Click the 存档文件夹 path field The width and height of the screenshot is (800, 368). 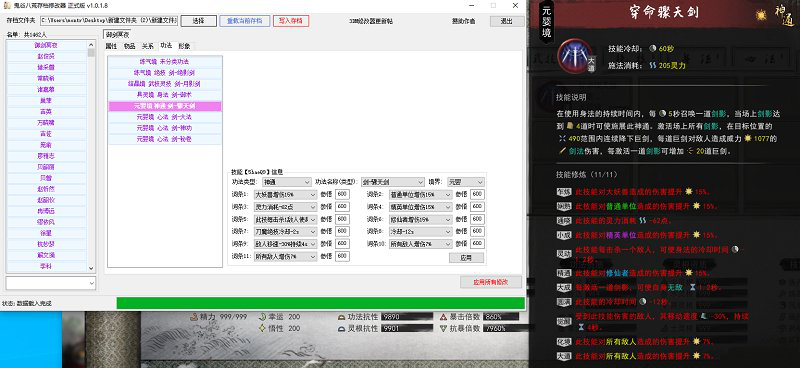click(x=109, y=21)
